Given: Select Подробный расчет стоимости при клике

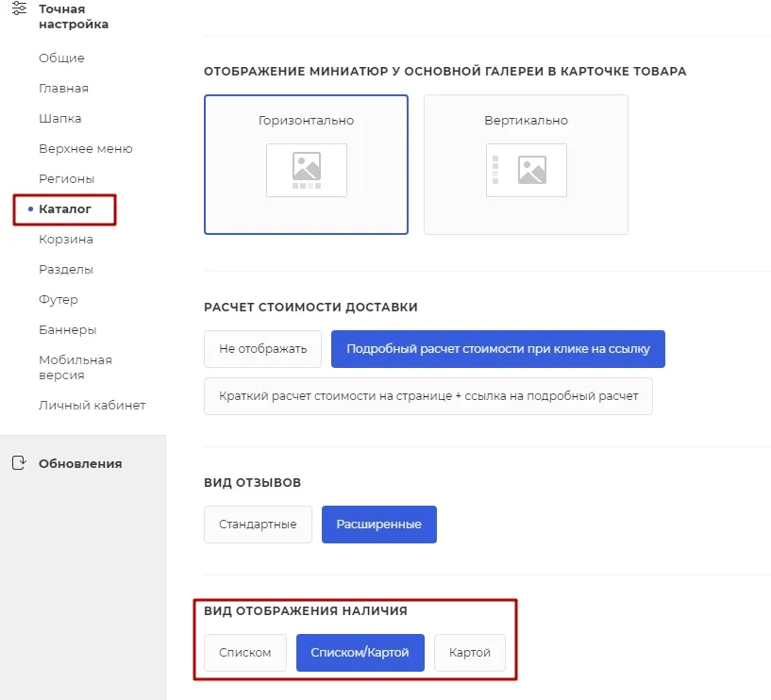Looking at the screenshot, I should [x=498, y=349].
